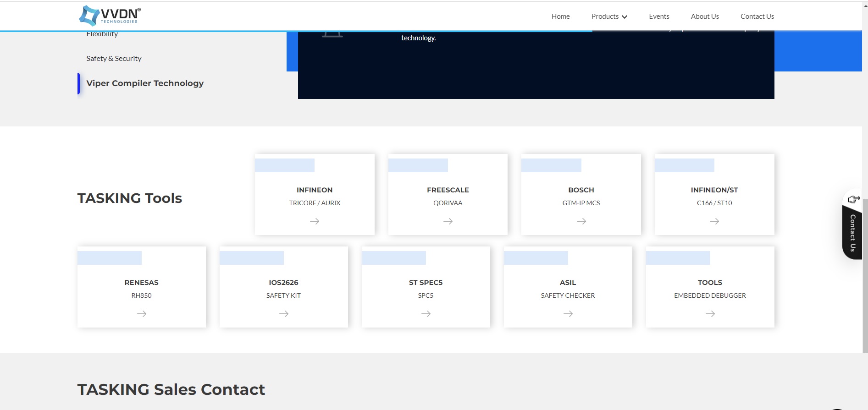Click arrow icon on Freescale Qorivaa card
Viewport: 868px width, 410px height.
coord(448,221)
